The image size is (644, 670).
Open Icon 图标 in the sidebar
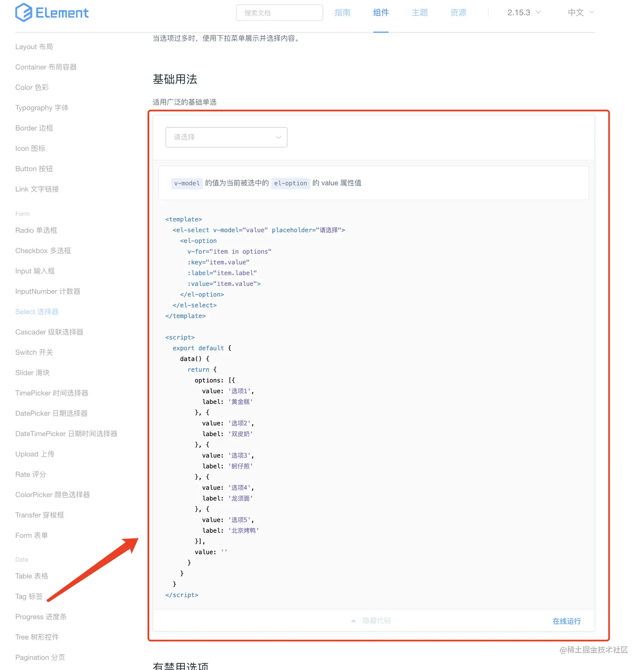pos(30,149)
